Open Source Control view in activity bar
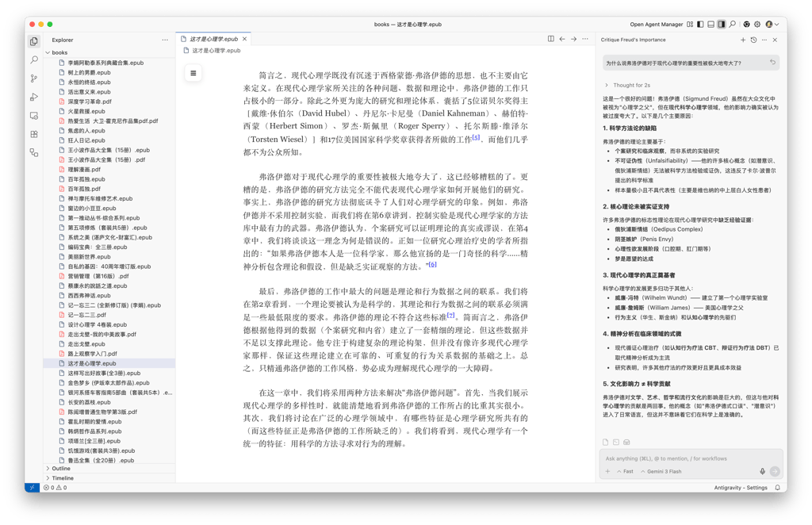 [34, 79]
